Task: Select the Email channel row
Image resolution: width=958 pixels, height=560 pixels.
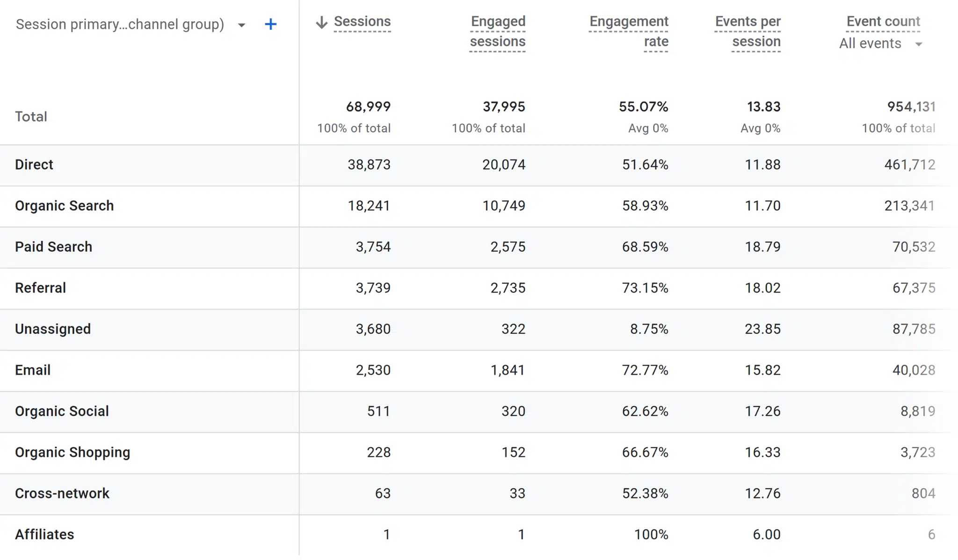Action: tap(33, 370)
